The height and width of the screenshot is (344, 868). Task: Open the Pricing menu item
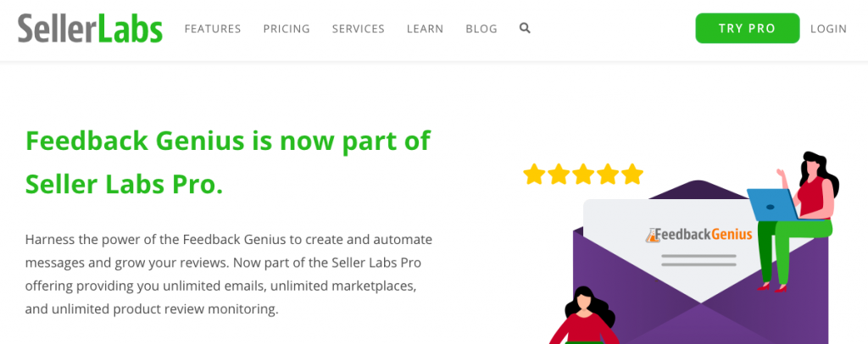click(287, 29)
